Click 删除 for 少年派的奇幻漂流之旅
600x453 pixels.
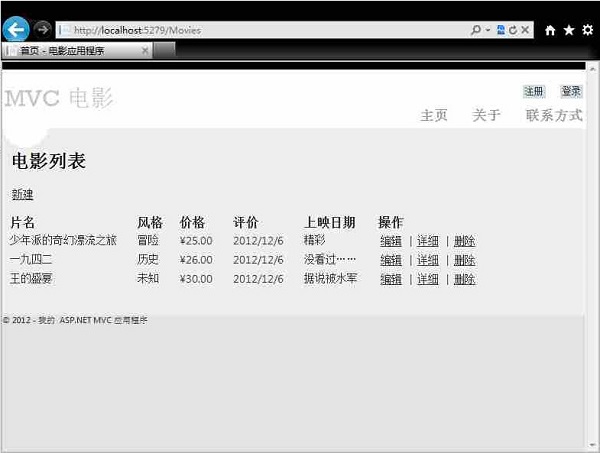464,241
